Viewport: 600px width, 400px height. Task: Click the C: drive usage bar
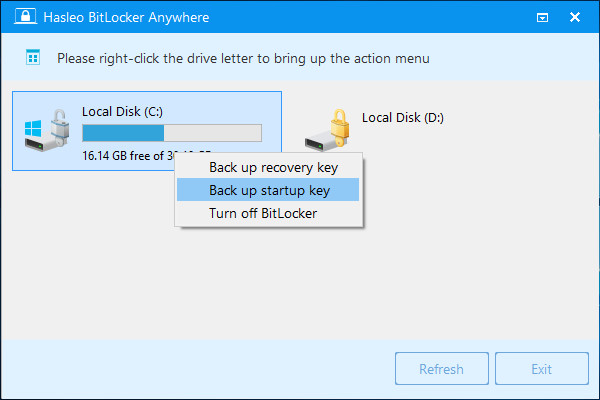click(172, 133)
